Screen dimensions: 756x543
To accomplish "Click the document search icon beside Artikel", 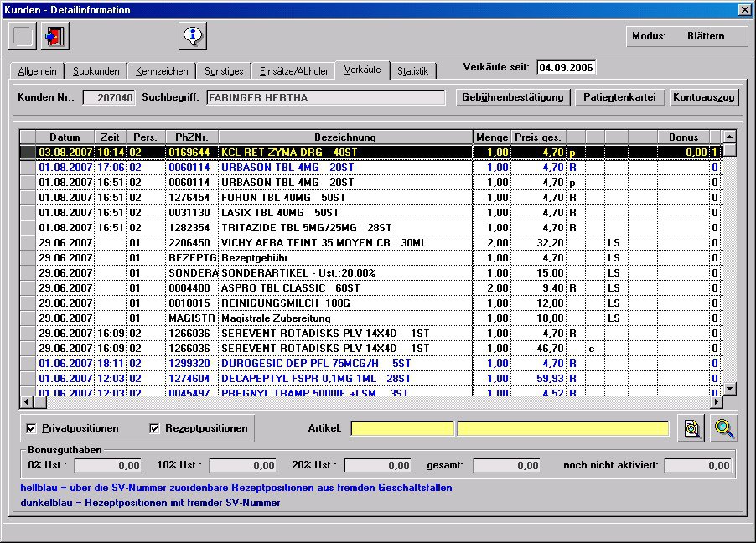I will click(691, 428).
